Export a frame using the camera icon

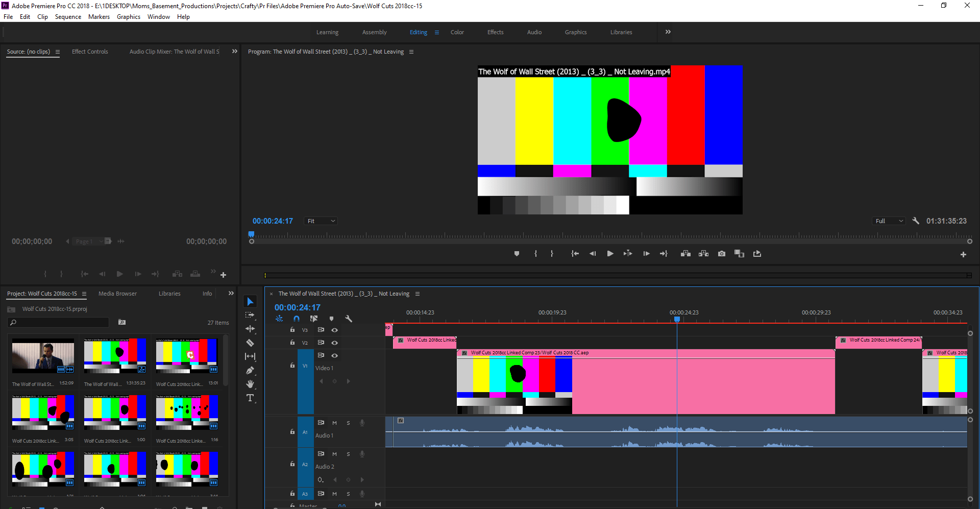[x=721, y=253]
